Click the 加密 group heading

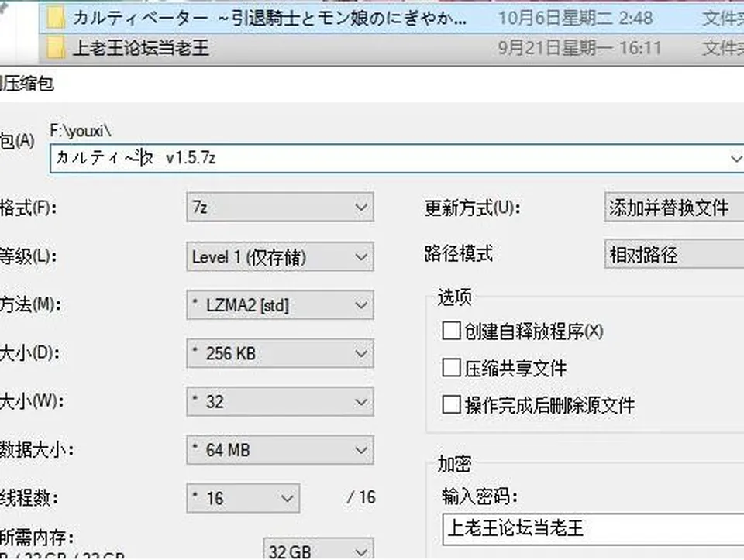coord(455,464)
